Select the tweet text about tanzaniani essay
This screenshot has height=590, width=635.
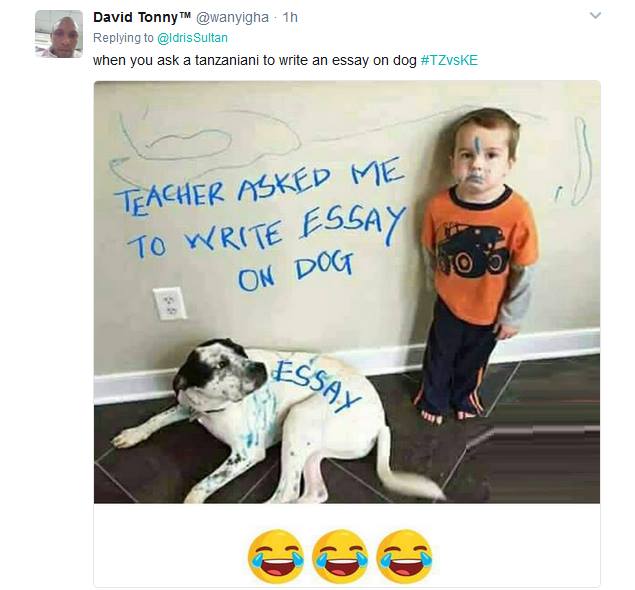[x=255, y=60]
